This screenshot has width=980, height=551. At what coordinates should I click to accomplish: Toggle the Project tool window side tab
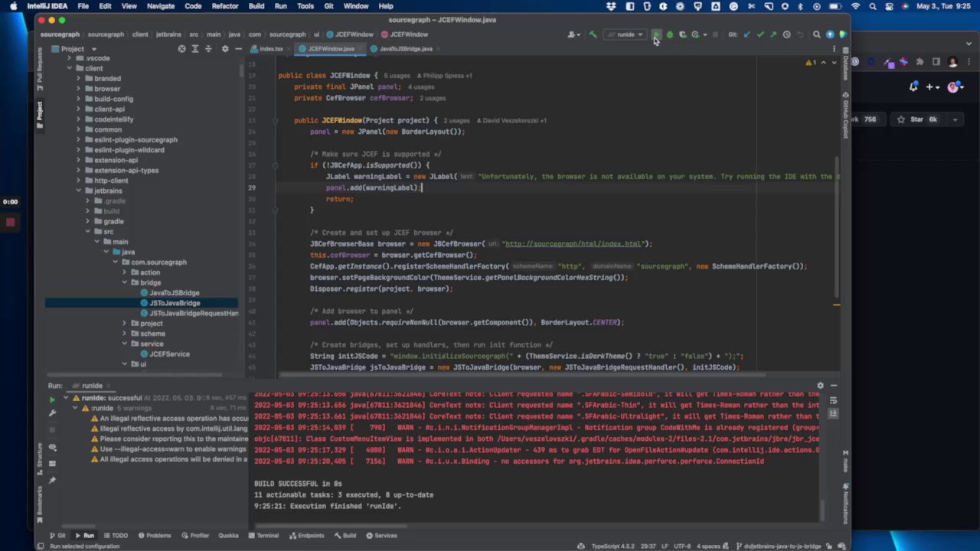coord(40,111)
